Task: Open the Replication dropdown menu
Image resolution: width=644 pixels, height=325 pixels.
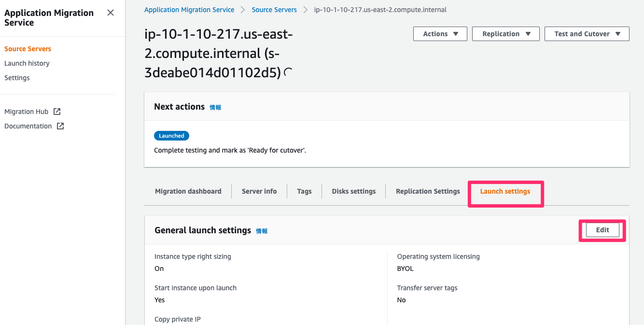Action: point(506,34)
